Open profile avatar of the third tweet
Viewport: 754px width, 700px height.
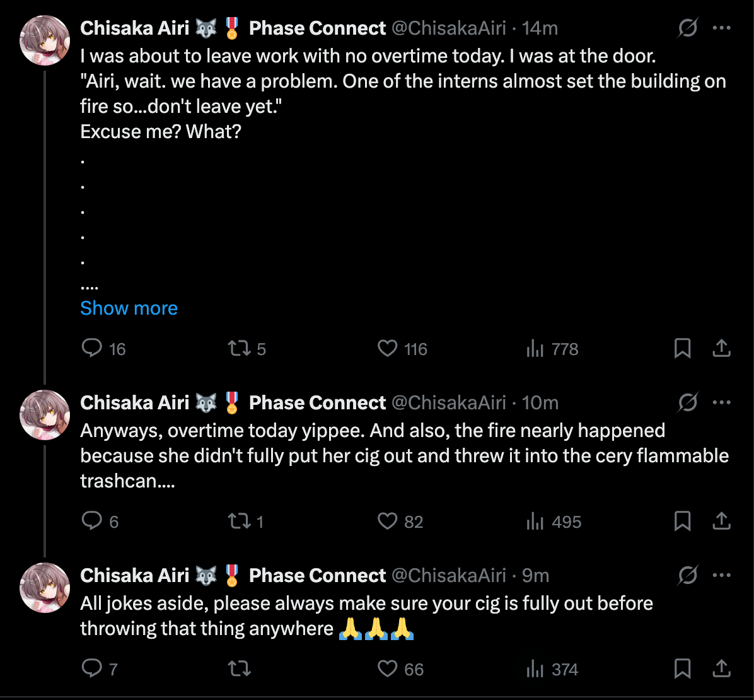(x=44, y=588)
